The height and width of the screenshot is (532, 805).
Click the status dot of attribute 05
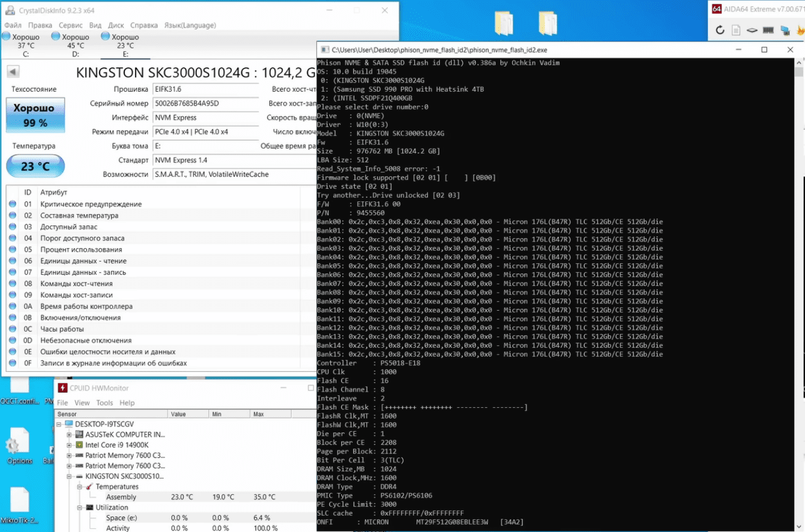(x=13, y=250)
